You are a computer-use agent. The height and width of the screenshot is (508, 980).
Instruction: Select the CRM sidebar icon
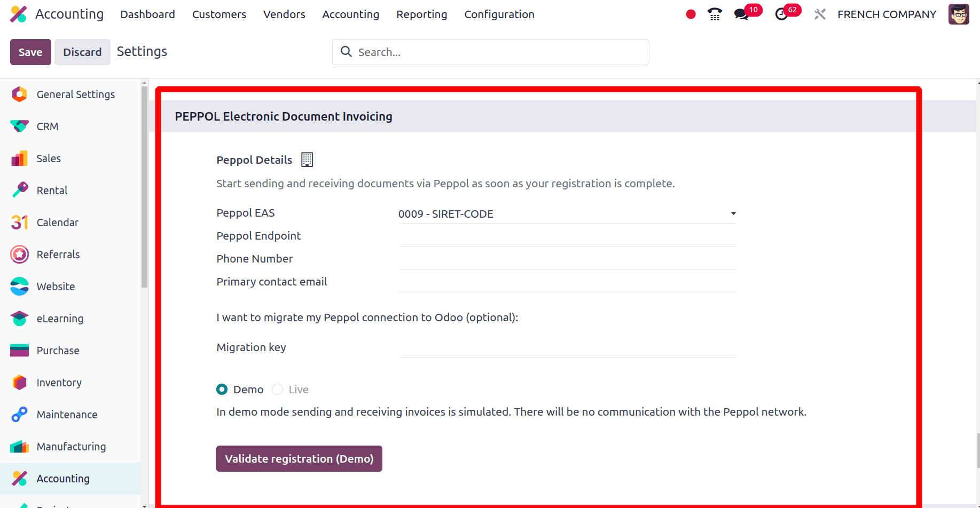pyautogui.click(x=19, y=126)
